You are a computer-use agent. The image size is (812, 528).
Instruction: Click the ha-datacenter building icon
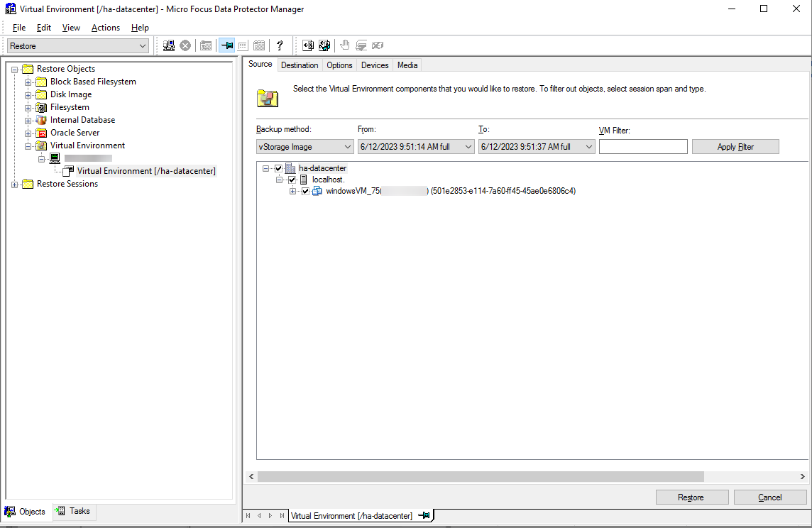point(290,168)
